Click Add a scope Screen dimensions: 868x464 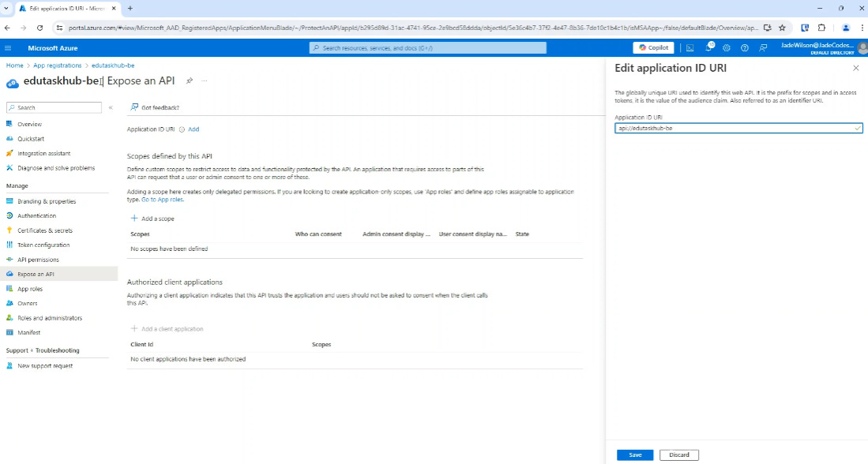152,219
